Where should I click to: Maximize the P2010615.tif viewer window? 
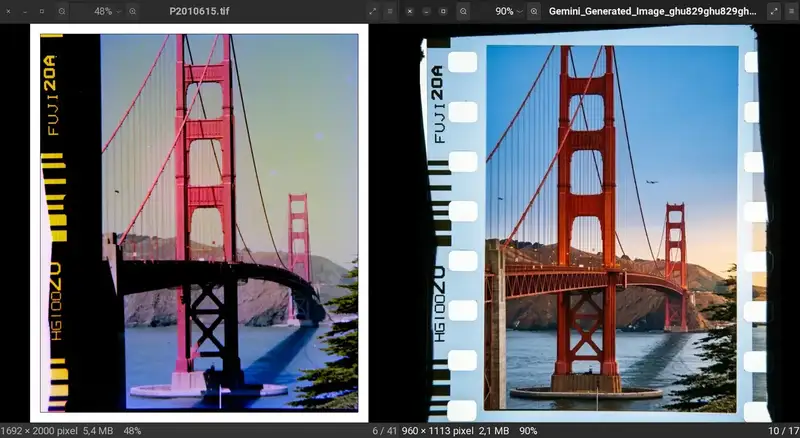pyautogui.click(x=41, y=11)
